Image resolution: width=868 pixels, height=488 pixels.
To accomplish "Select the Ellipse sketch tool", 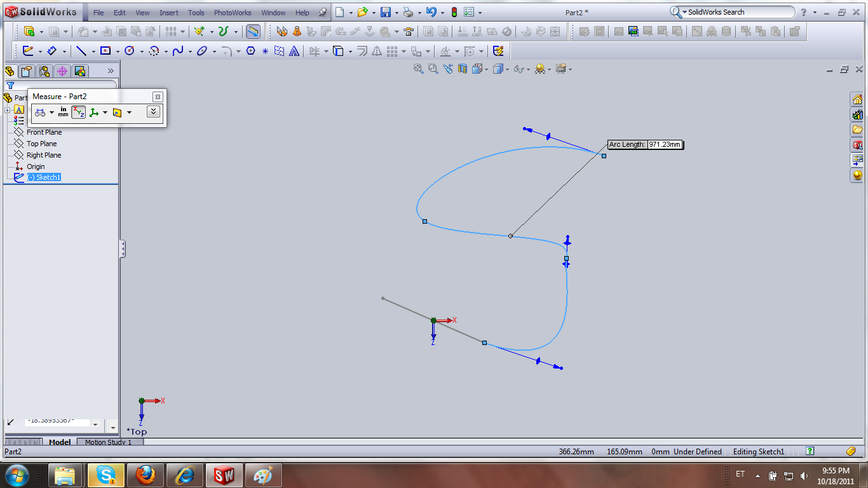I will tap(202, 51).
